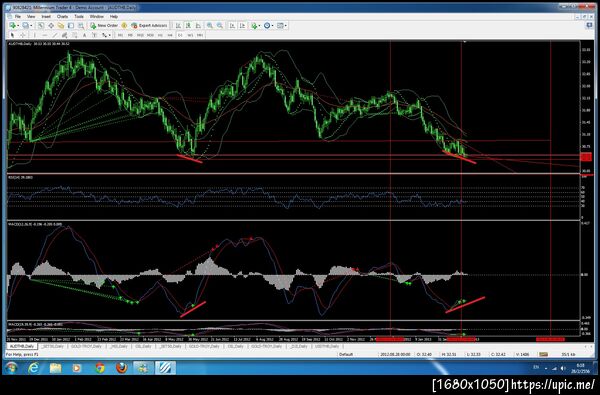Open the New Chart toolbar icon

tap(13, 25)
